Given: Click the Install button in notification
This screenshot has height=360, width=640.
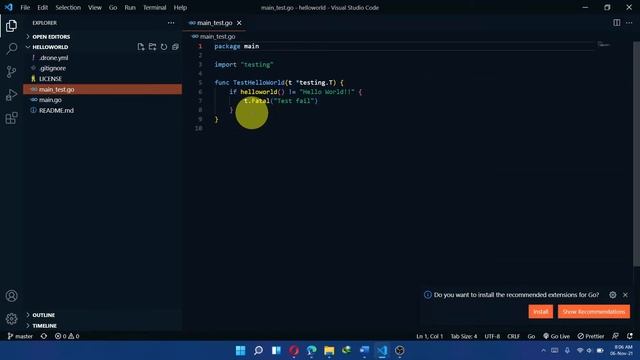Looking at the screenshot, I should click(540, 311).
